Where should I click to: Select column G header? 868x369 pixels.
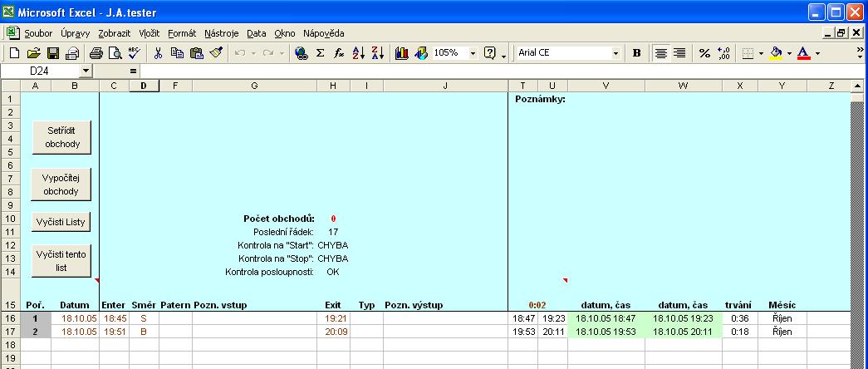point(255,86)
